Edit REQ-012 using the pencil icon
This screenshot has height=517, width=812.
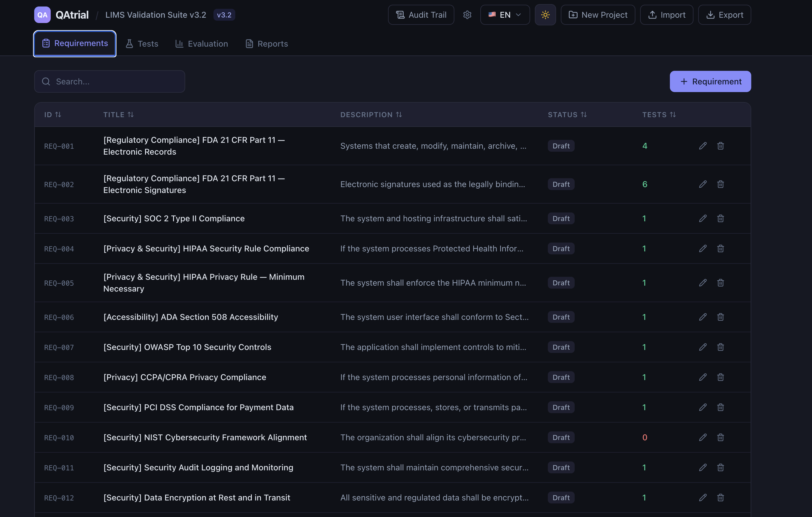click(x=703, y=498)
